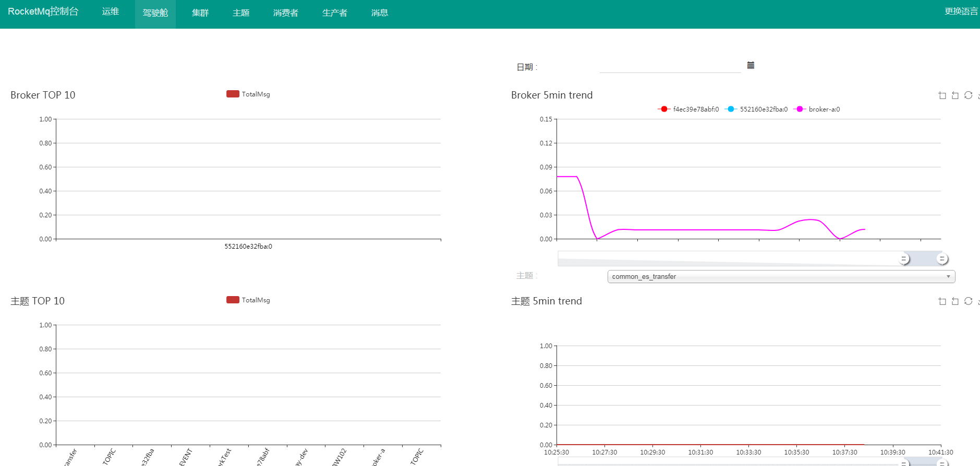
Task: Click the area-zoom icon on 主题 5min trend
Action: point(942,301)
